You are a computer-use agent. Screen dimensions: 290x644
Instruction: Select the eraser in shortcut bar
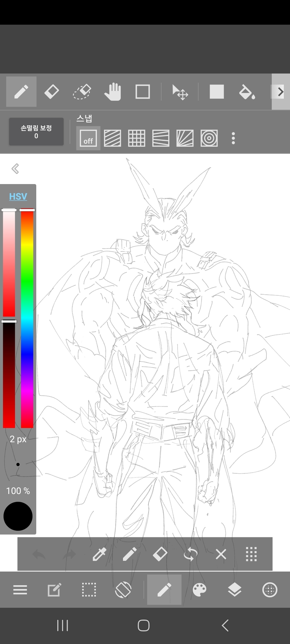click(x=160, y=554)
